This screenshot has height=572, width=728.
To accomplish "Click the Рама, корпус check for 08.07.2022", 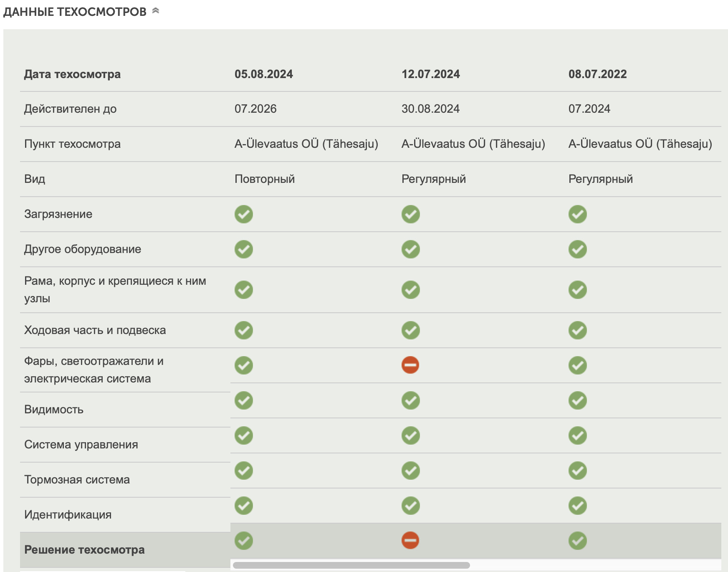I will pyautogui.click(x=578, y=290).
